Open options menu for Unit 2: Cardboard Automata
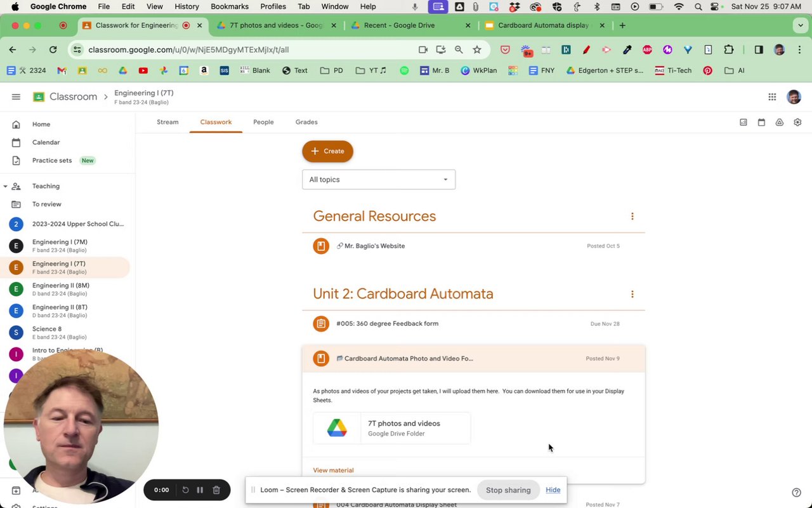 (x=632, y=294)
